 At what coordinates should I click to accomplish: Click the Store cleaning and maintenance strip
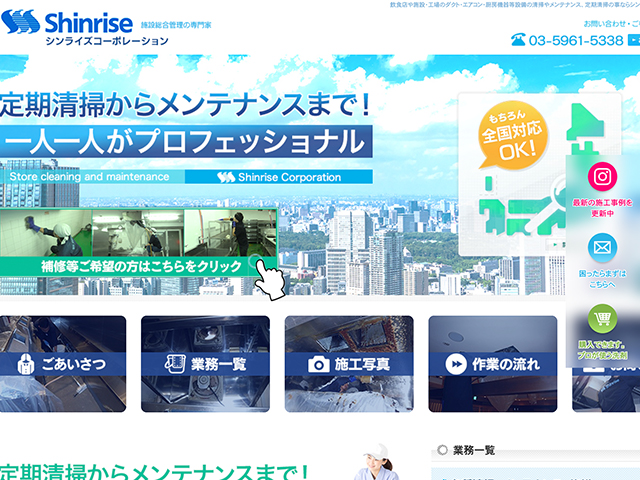pos(92,177)
